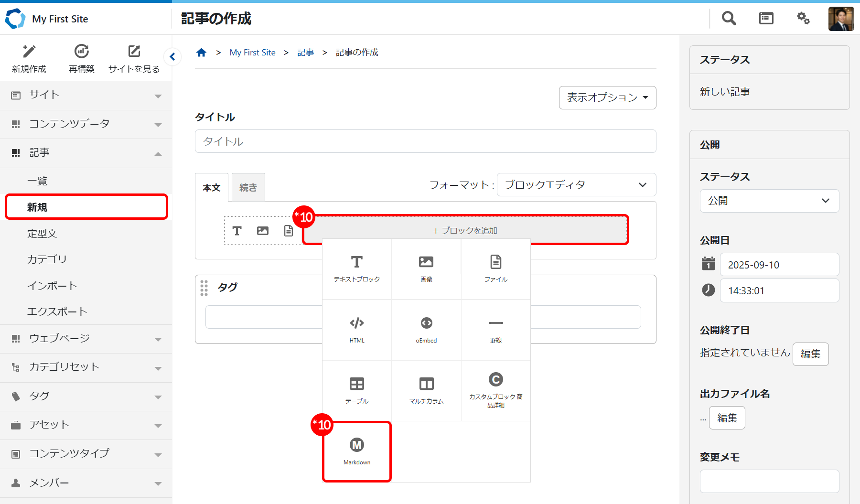860x504 pixels.
Task: Open 一覧 in the 記事 menu
Action: pos(37,181)
